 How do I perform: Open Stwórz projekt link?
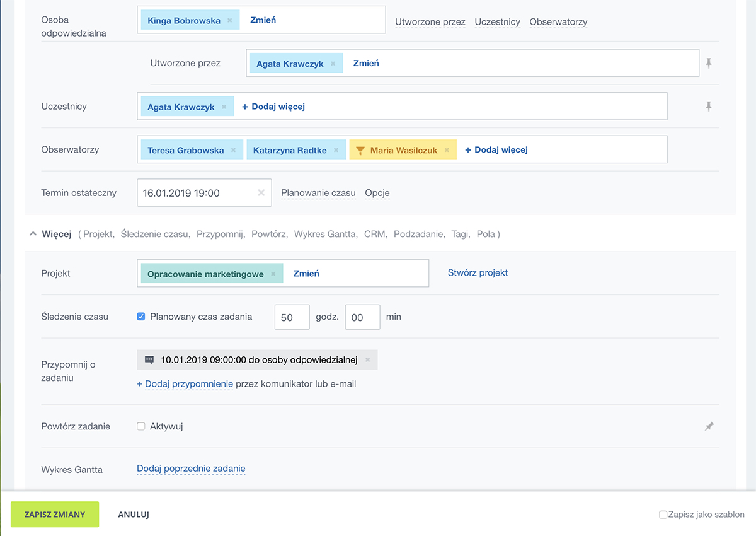[x=478, y=273]
